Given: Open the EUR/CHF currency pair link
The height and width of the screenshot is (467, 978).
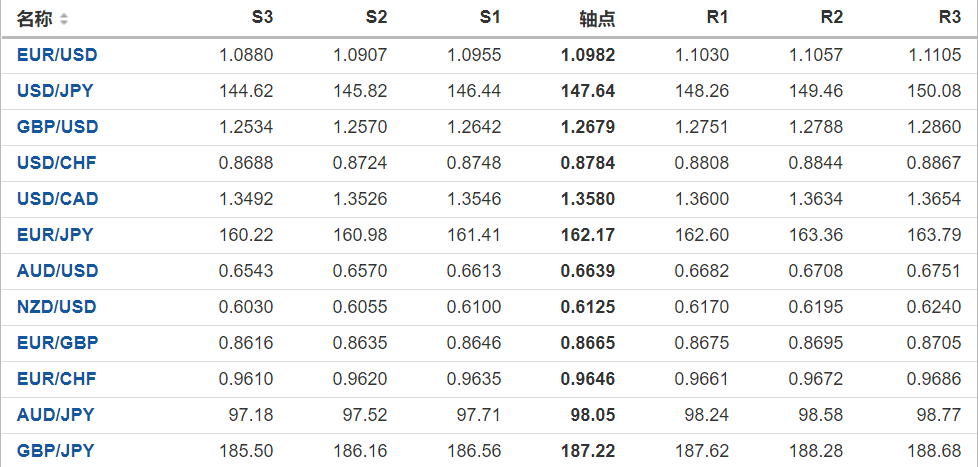Looking at the screenshot, I should click(56, 379).
